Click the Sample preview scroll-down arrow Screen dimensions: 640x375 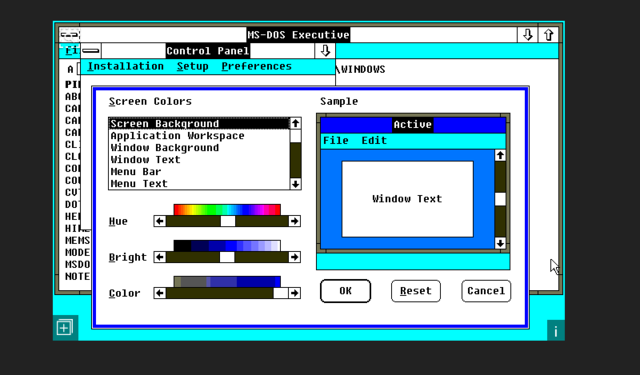pyautogui.click(x=500, y=243)
